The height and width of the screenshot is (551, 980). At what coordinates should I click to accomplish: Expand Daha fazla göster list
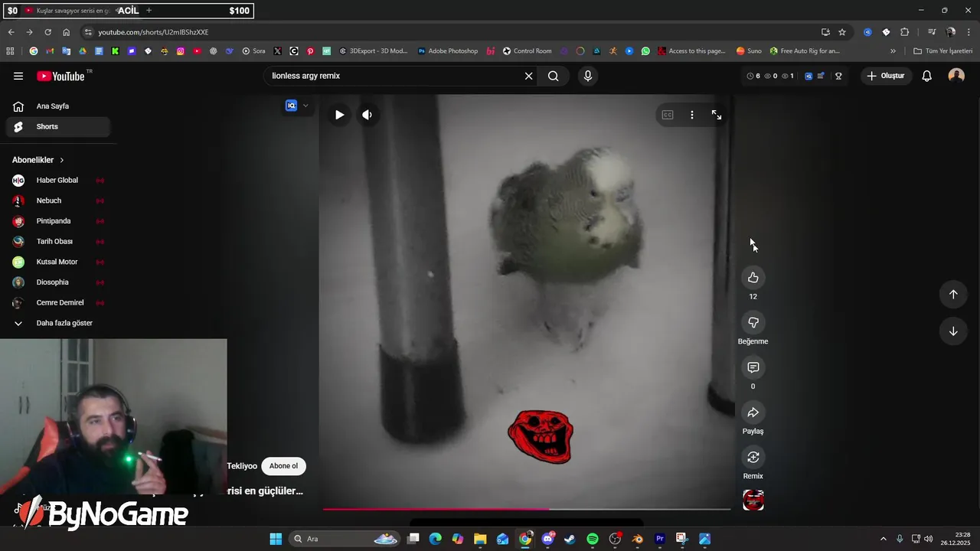pyautogui.click(x=58, y=323)
